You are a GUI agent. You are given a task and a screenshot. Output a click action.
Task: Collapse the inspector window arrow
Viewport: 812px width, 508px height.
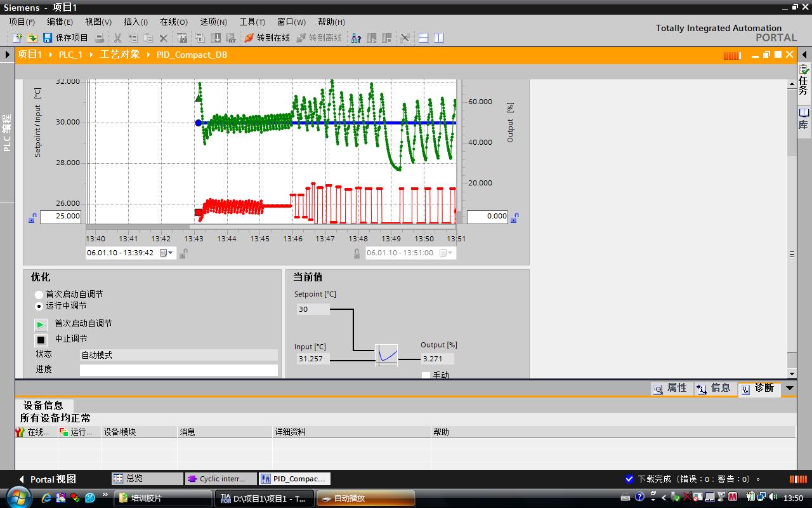click(x=790, y=388)
